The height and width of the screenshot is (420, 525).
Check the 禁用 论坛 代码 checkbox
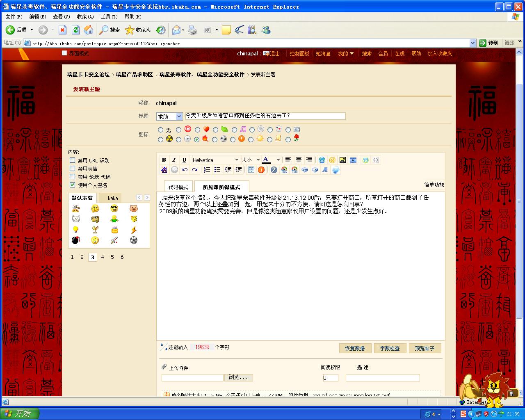pyautogui.click(x=72, y=177)
